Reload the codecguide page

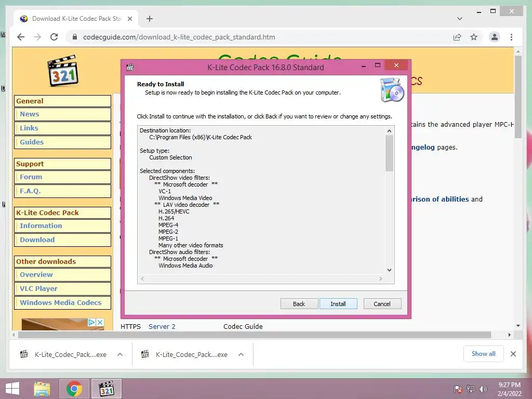click(x=54, y=37)
